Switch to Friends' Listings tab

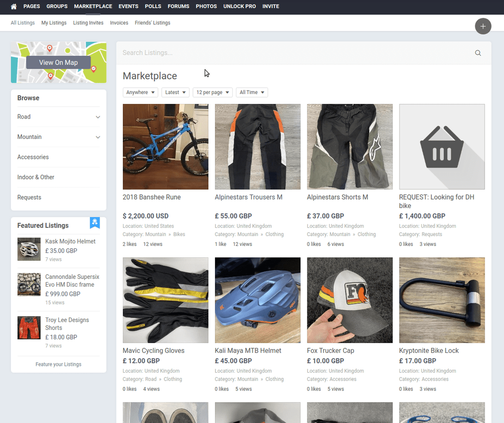(x=152, y=23)
